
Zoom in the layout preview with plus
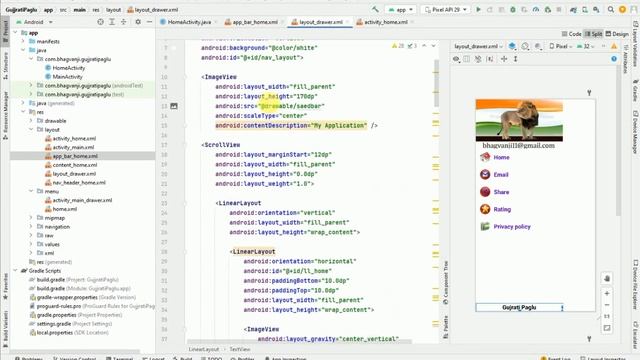coord(607,293)
